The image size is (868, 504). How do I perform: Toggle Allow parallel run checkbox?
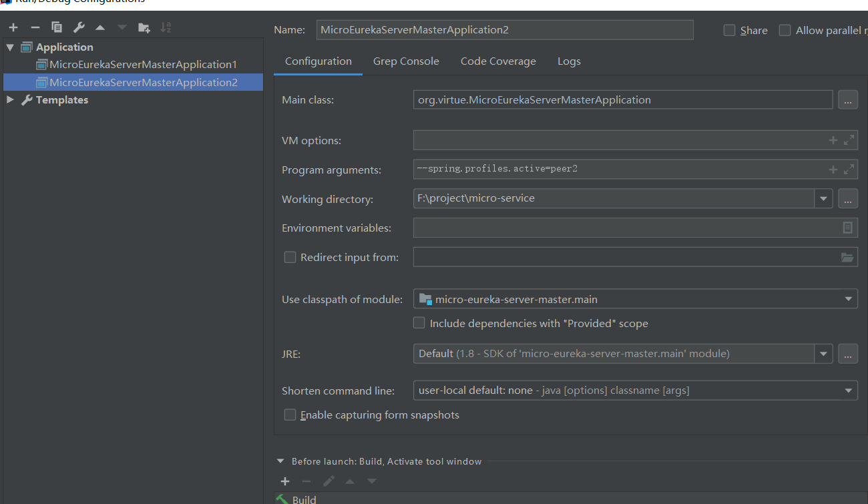tap(785, 30)
